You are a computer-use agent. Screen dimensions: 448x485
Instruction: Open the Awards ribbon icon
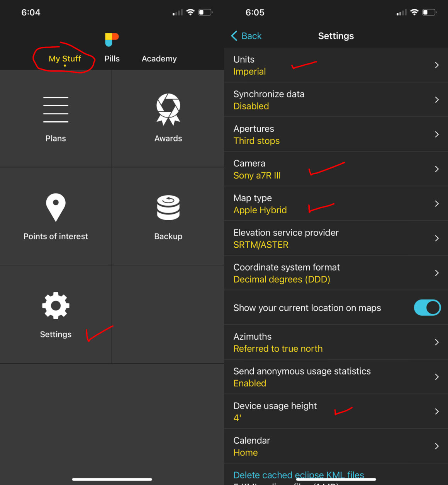(x=168, y=109)
